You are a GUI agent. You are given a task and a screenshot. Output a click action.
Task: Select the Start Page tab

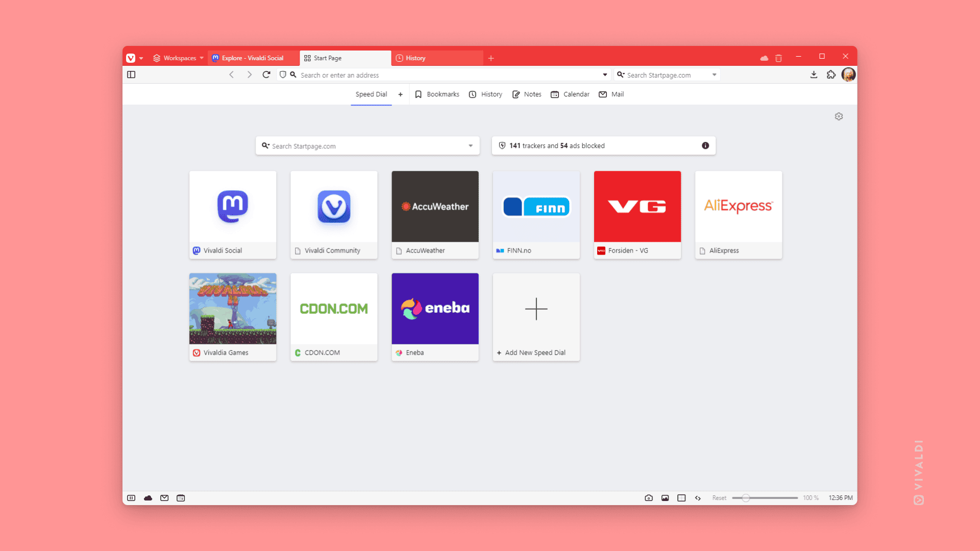(346, 58)
